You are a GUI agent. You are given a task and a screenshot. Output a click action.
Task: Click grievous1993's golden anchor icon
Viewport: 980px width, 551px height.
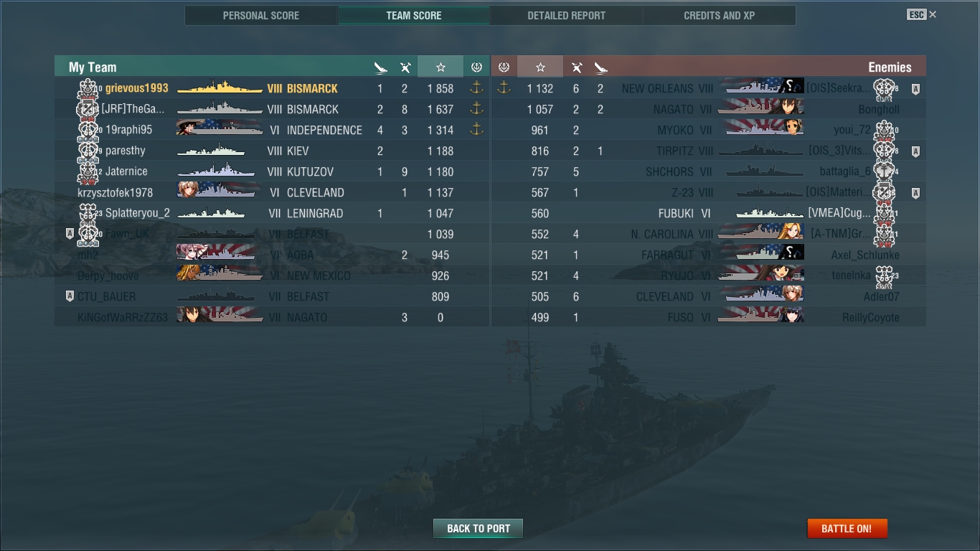pyautogui.click(x=476, y=88)
